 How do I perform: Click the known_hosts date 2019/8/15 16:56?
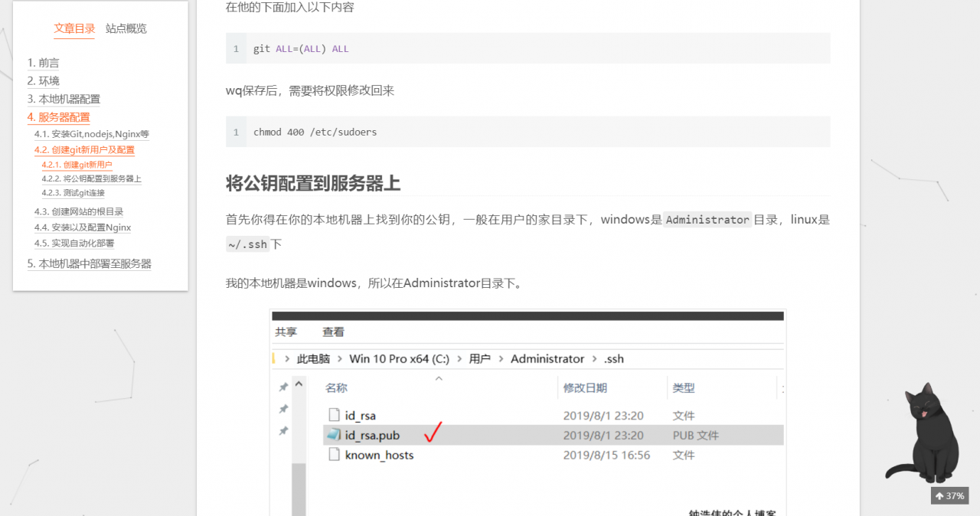pyautogui.click(x=606, y=455)
